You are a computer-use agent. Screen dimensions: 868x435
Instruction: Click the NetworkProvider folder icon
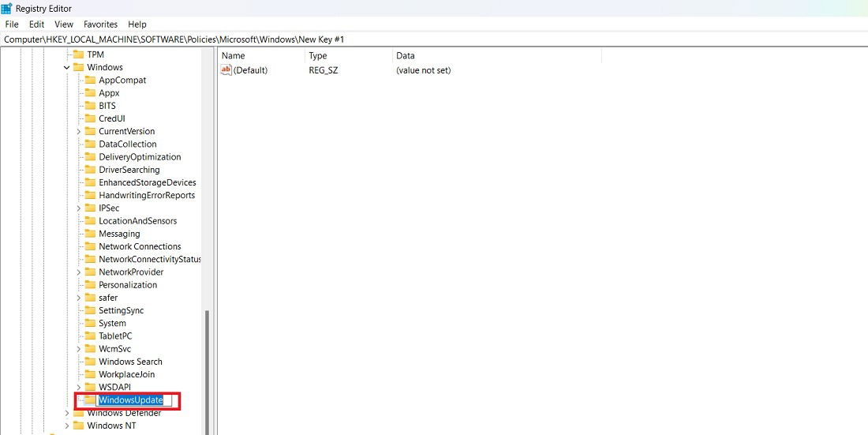[x=90, y=272]
